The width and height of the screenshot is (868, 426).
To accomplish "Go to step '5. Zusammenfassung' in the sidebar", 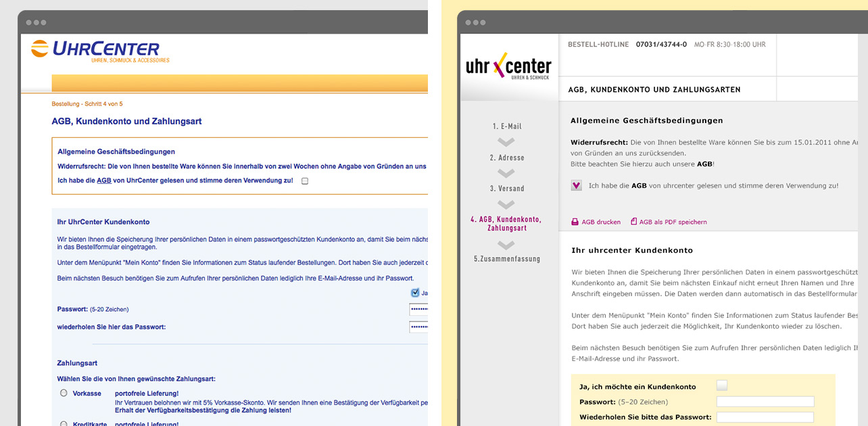I will coord(507,259).
